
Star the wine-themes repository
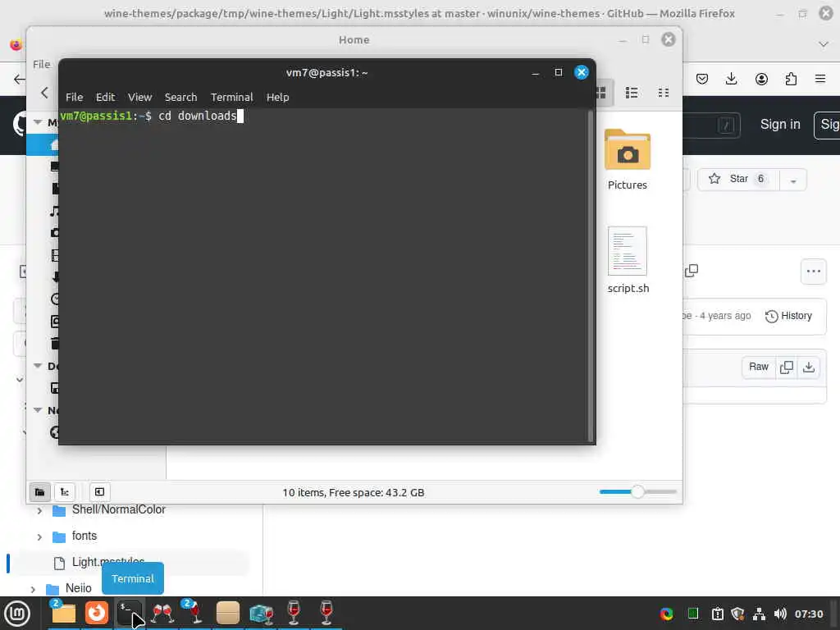(738, 179)
